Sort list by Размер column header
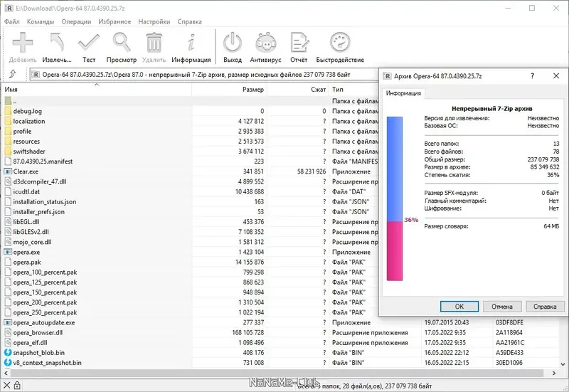The height and width of the screenshot is (392, 569). (229, 90)
